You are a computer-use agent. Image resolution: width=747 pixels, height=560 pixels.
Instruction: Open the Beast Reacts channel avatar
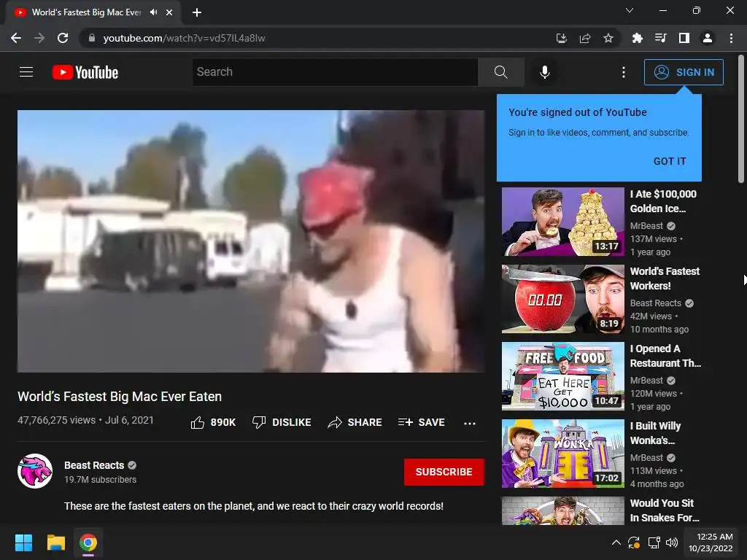pos(35,471)
